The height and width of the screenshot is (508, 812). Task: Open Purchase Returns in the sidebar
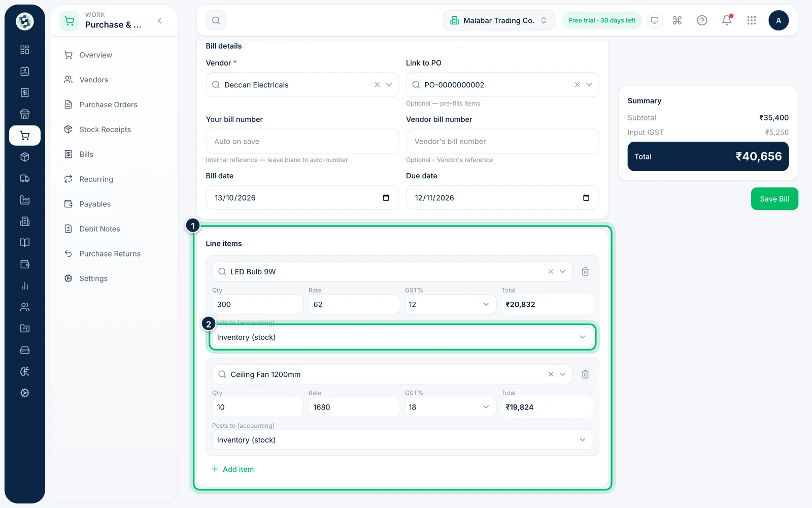click(x=110, y=253)
